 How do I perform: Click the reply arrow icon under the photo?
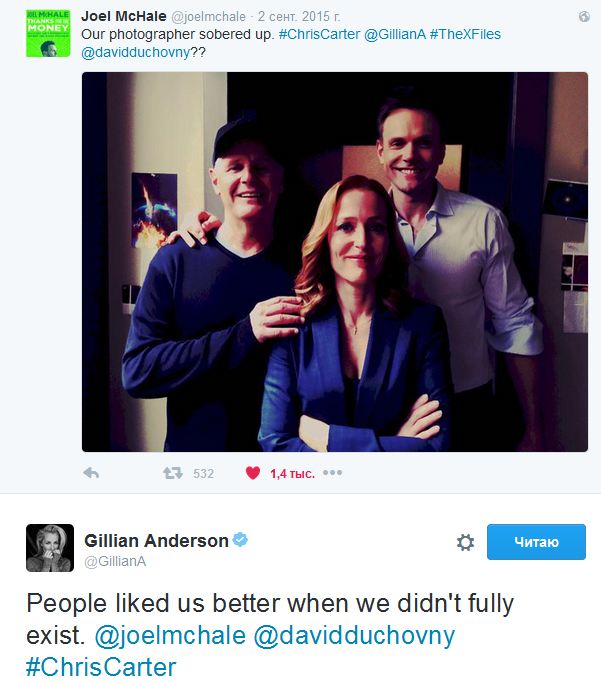coord(91,473)
